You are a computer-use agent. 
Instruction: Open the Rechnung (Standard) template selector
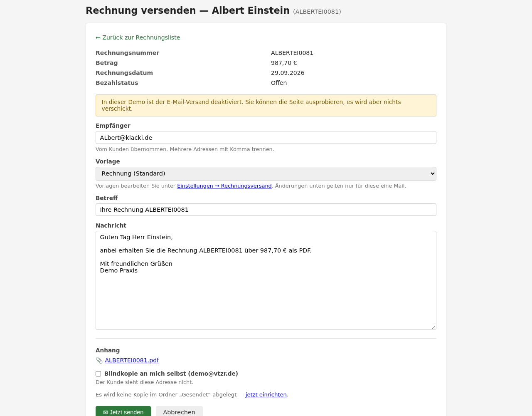click(x=266, y=173)
